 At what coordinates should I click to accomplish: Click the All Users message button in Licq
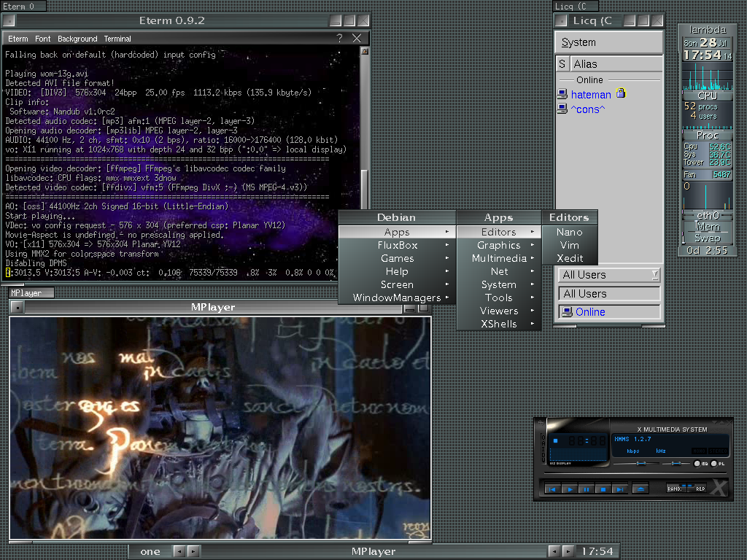[x=609, y=293]
